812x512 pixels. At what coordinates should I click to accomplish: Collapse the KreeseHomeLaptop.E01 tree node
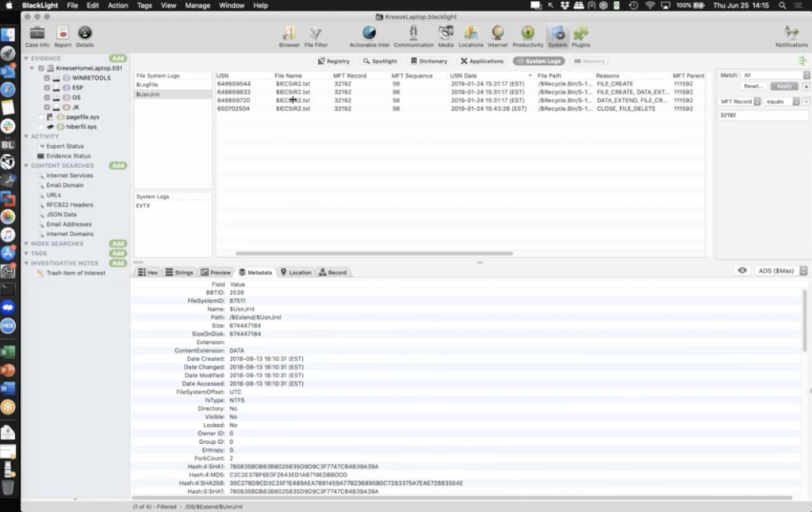pos(32,68)
